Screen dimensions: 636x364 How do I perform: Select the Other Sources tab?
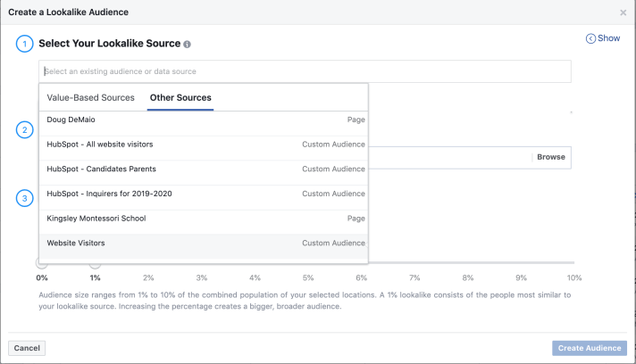point(180,97)
